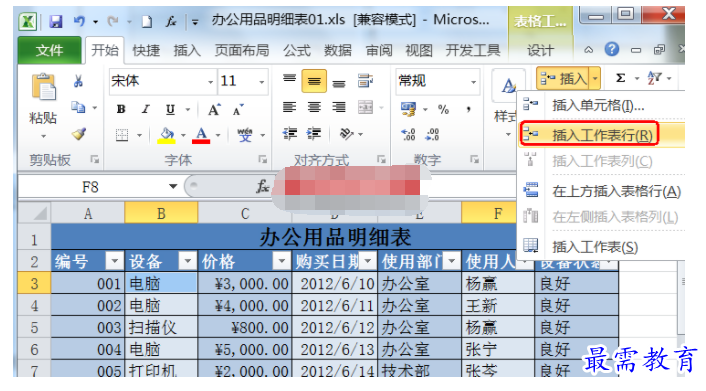The image size is (706, 391).
Task: Toggle bold formatting
Action: (121, 109)
